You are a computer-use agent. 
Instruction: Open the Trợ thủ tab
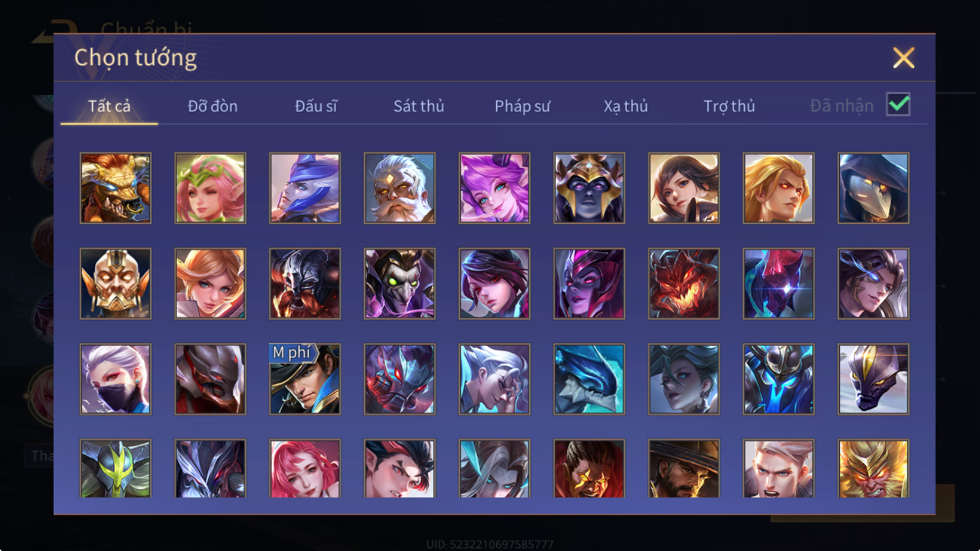729,106
